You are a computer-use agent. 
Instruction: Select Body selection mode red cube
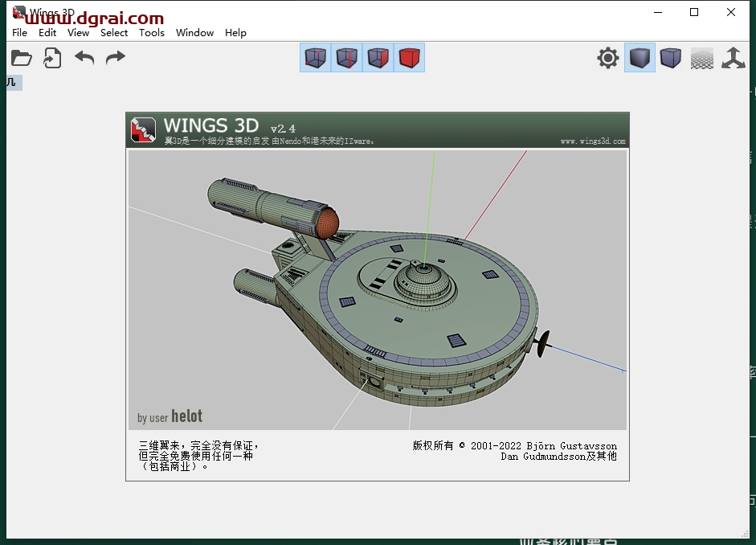[410, 57]
